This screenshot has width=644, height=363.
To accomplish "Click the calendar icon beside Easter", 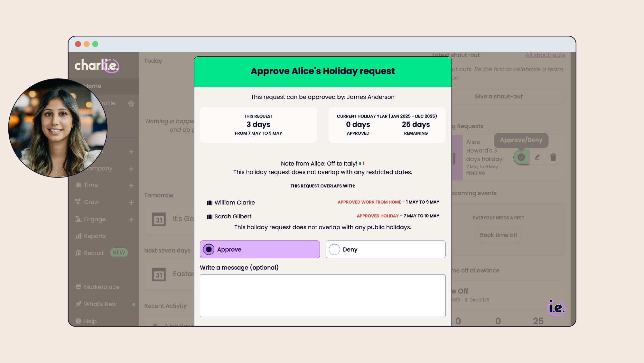I will (159, 275).
